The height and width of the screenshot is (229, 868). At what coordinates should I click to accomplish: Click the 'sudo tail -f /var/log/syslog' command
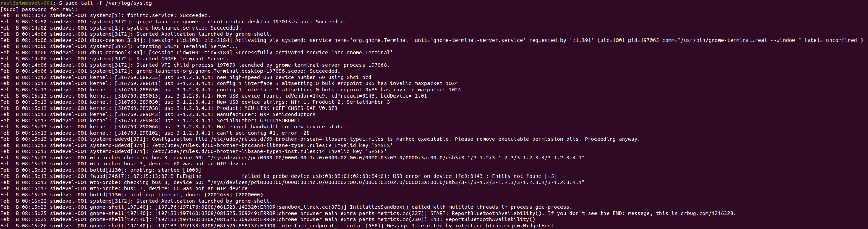point(108,3)
